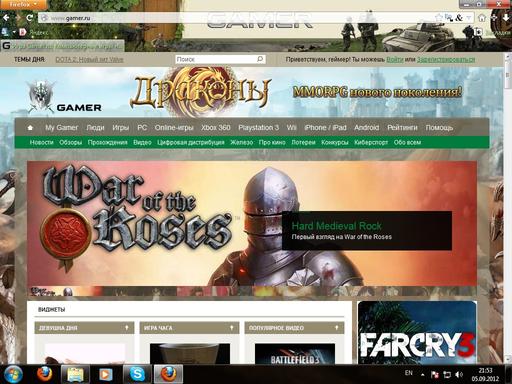Select the Новости section tab
The image size is (512, 384).
click(42, 142)
